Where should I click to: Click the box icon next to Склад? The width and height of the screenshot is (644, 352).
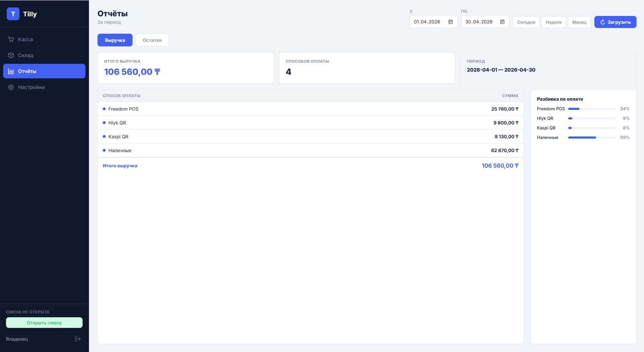pyautogui.click(x=11, y=55)
